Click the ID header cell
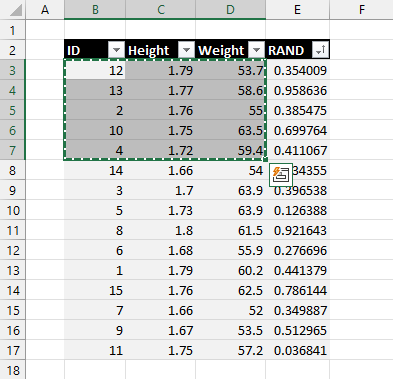 coord(95,50)
